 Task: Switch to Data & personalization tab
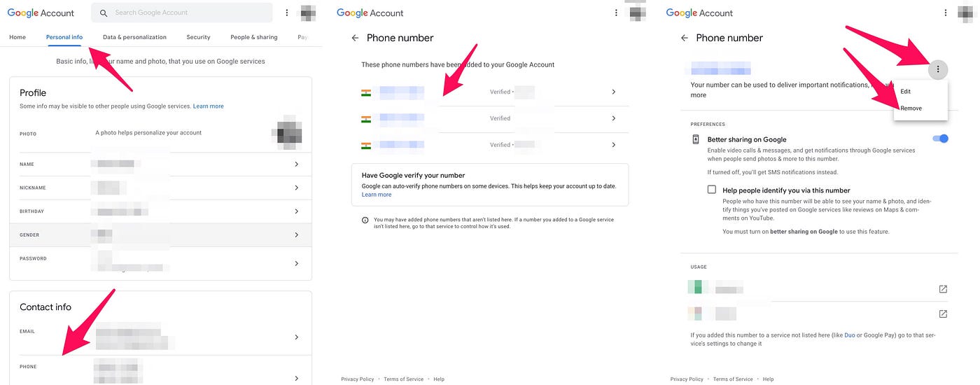[x=134, y=37]
